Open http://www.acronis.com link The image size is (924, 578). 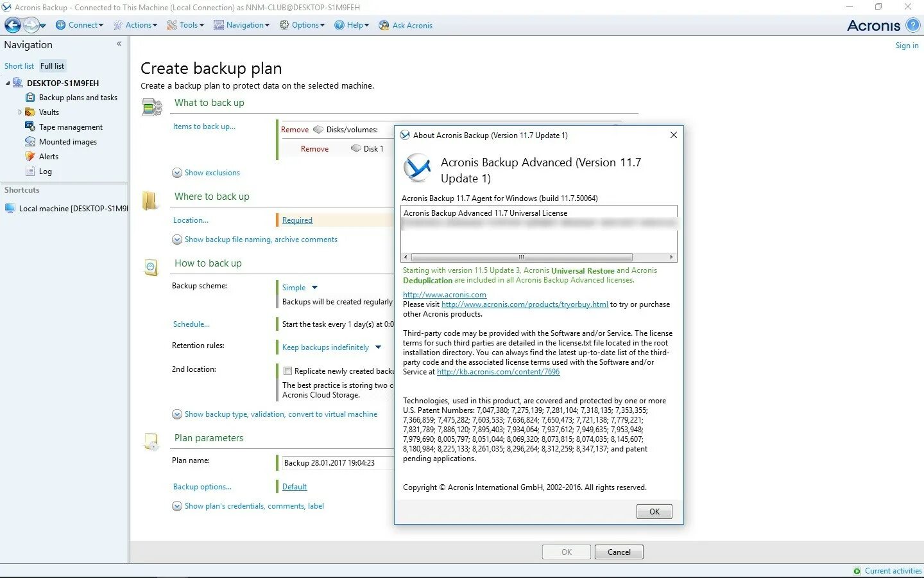[x=445, y=295]
